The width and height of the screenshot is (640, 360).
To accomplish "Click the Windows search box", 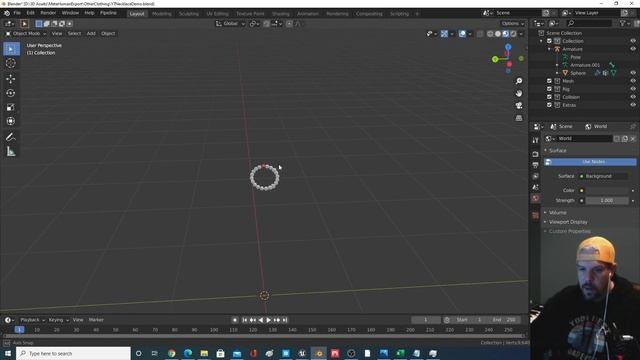I will point(73,353).
